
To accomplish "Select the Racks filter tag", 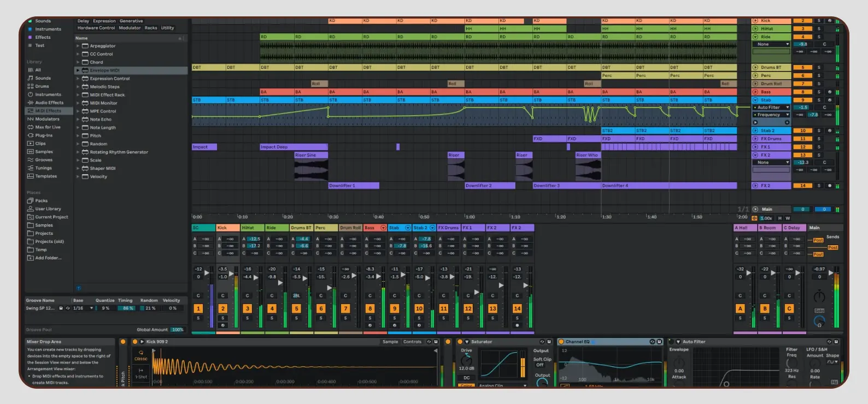I will 151,28.
